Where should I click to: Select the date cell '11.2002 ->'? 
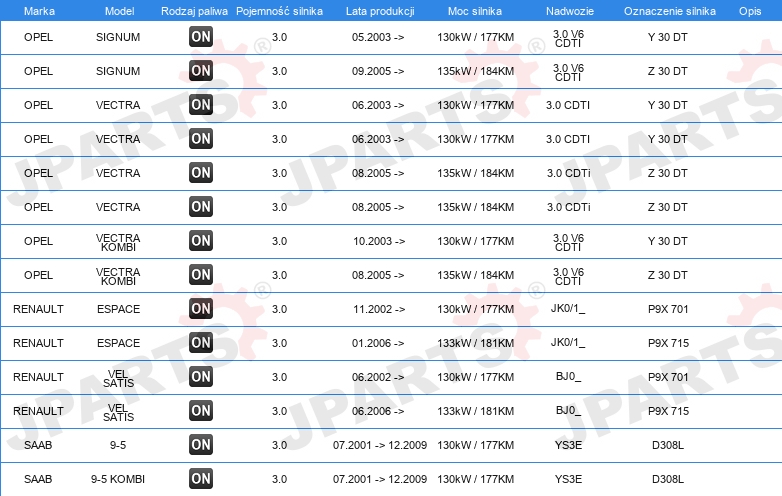point(379,309)
